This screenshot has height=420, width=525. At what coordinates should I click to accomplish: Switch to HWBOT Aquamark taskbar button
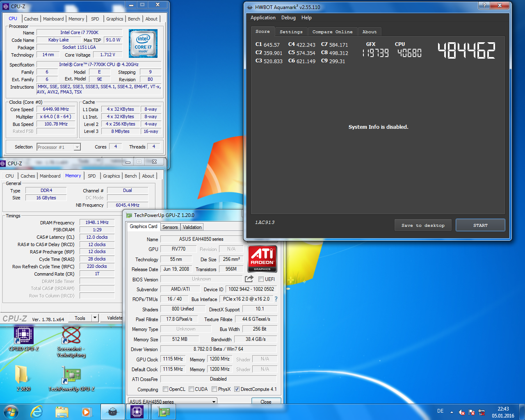coord(113,412)
